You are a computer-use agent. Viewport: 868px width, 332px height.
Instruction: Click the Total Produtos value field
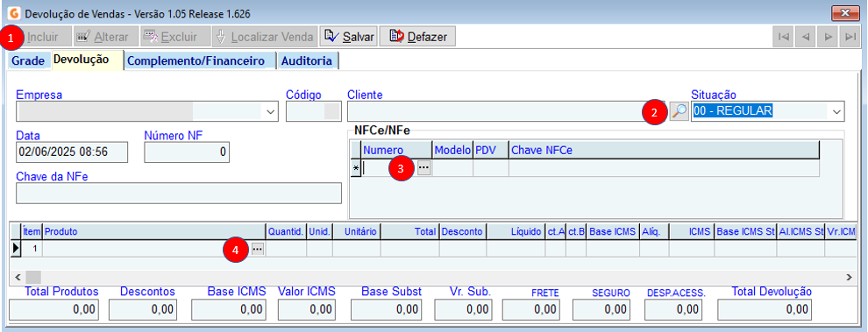tap(54, 309)
